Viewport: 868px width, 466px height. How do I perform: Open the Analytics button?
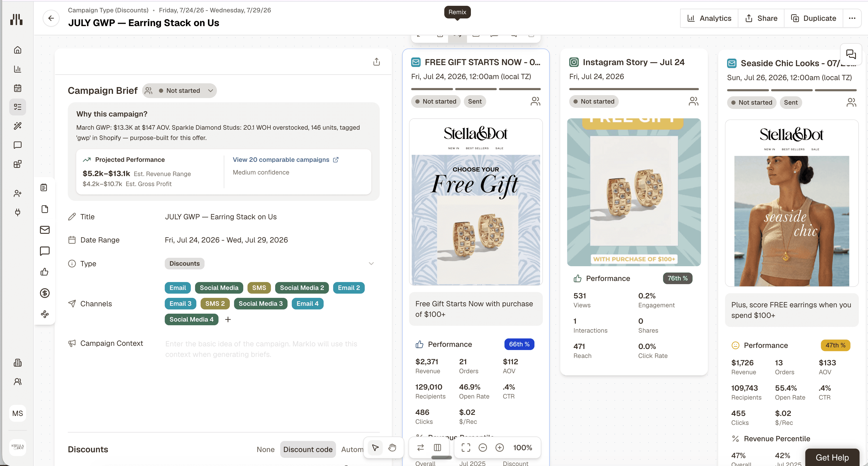click(x=709, y=18)
